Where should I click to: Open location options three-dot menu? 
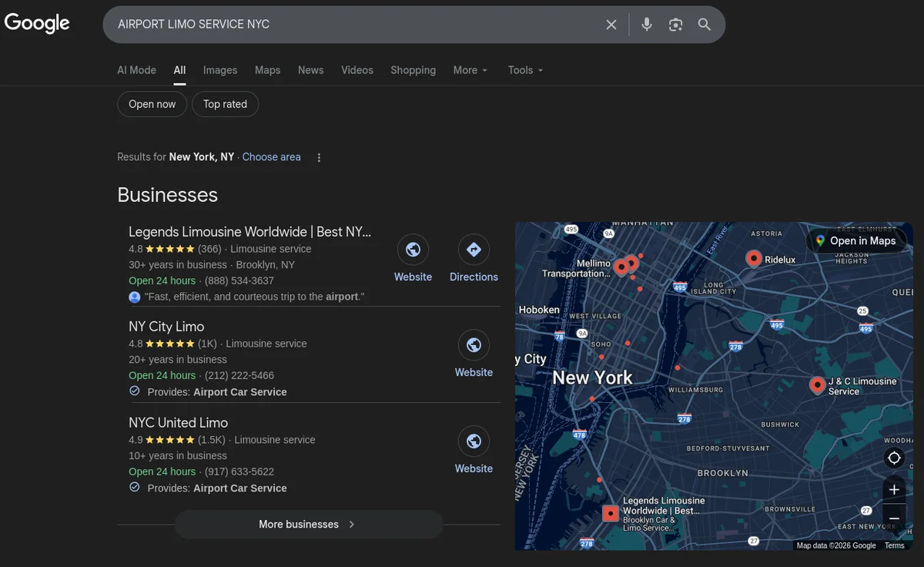click(319, 157)
